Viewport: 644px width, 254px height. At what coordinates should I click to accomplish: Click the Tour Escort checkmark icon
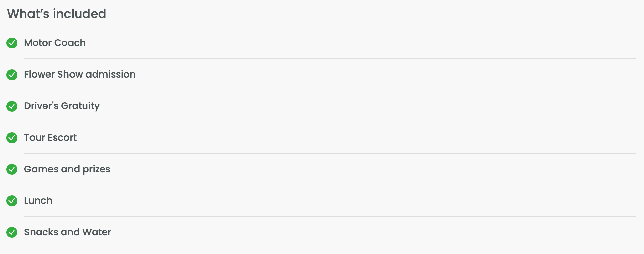[12, 138]
